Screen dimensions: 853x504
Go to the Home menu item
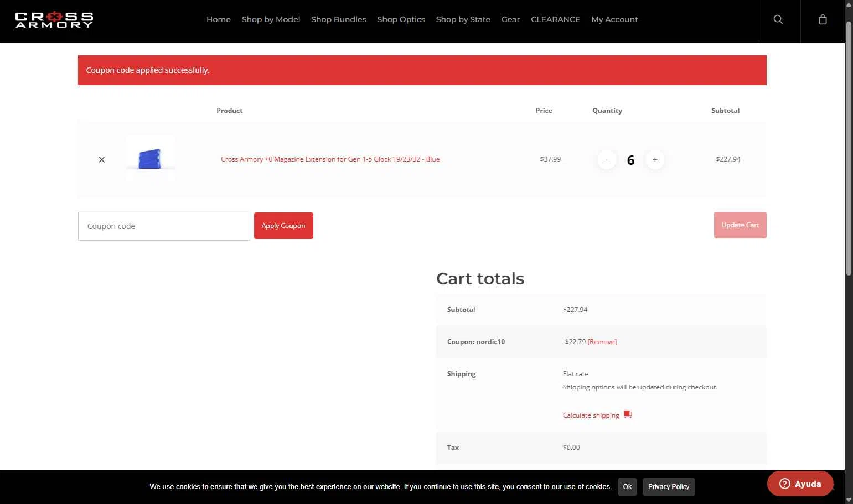[218, 19]
